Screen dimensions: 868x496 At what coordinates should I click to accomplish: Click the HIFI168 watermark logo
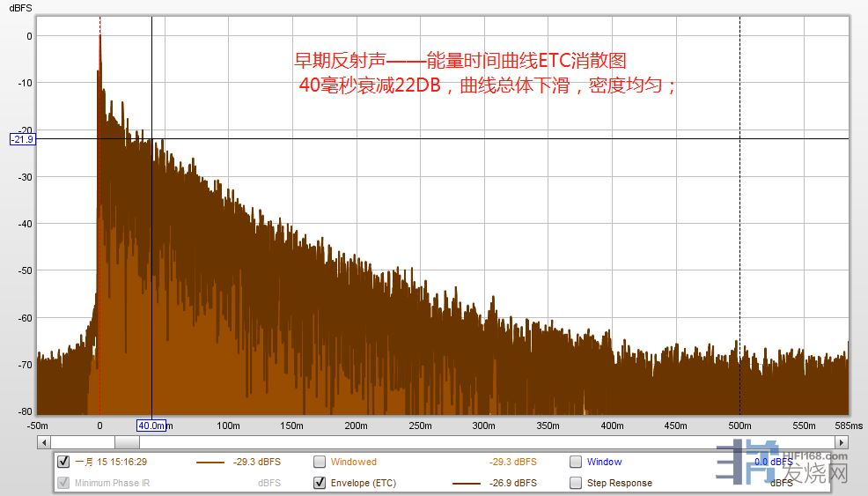pos(782,467)
